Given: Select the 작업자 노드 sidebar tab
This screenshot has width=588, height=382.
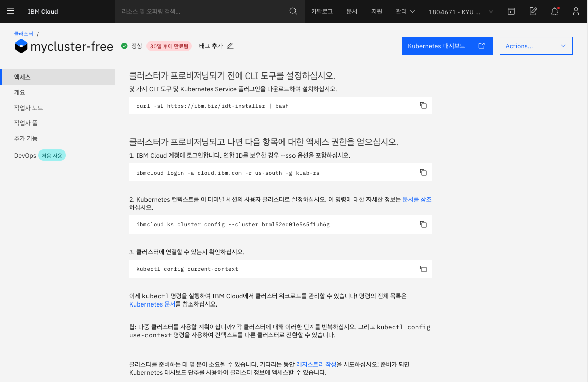Looking at the screenshot, I should pyautogui.click(x=58, y=108).
